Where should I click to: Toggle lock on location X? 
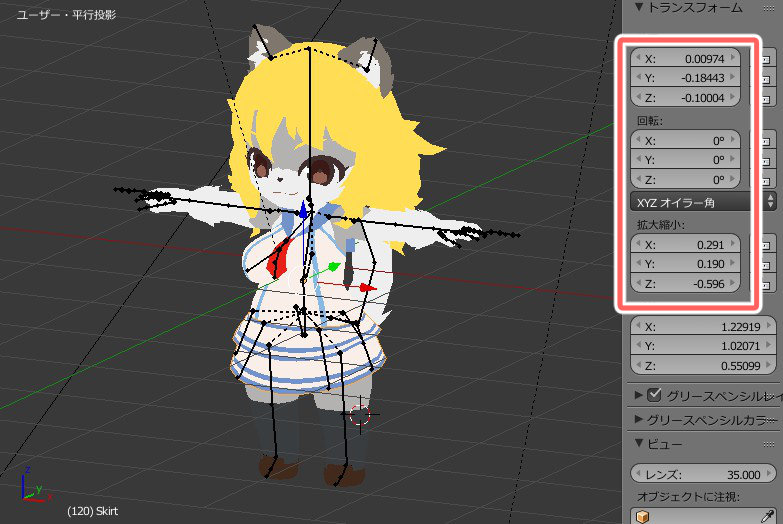point(766,58)
